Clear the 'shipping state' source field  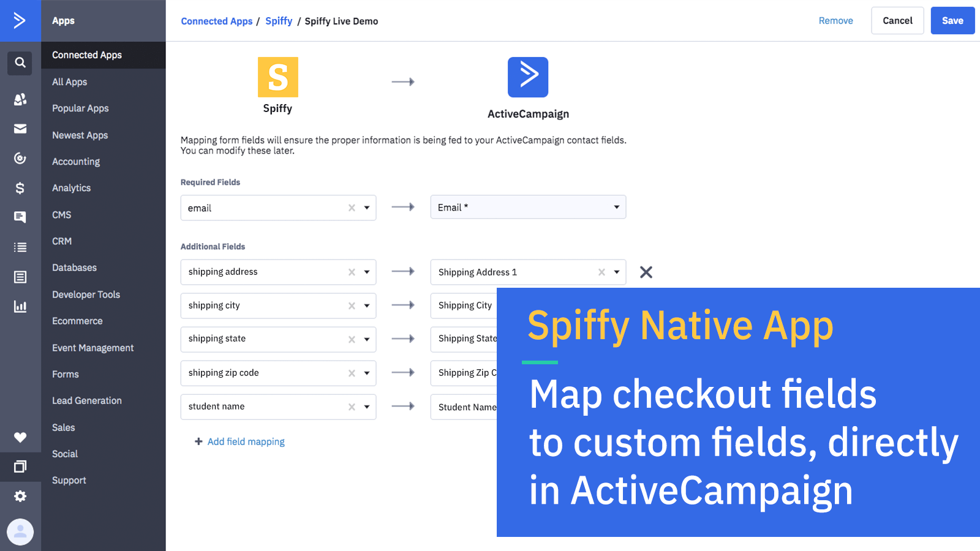352,340
